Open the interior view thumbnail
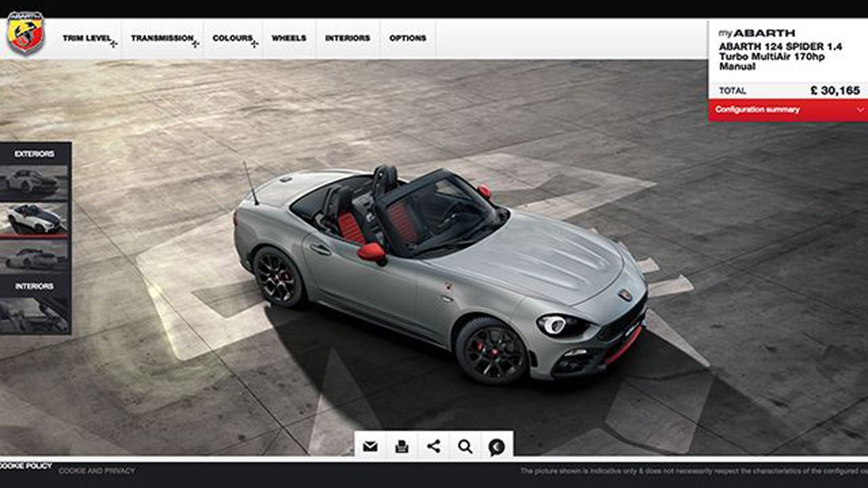Viewport: 868px width, 488px height. [34, 314]
